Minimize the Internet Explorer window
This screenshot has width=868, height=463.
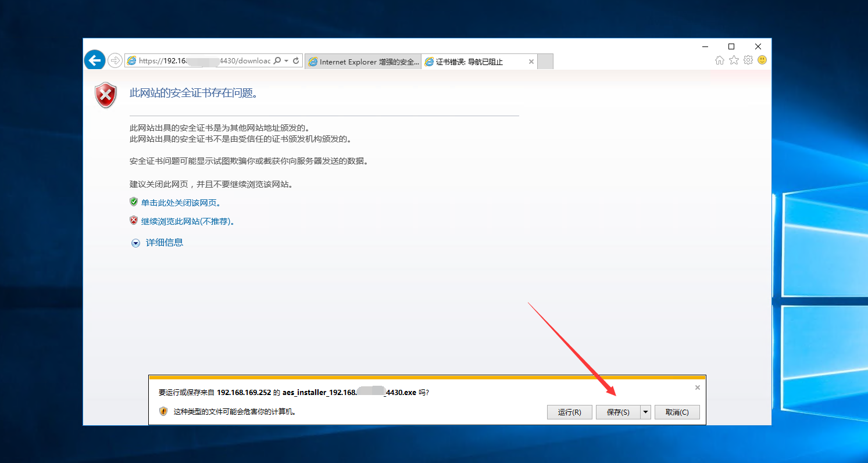coord(705,46)
